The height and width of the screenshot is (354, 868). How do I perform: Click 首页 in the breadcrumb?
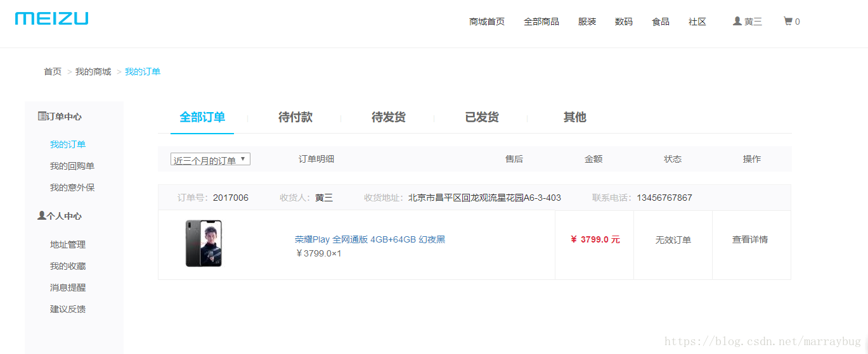(x=53, y=72)
